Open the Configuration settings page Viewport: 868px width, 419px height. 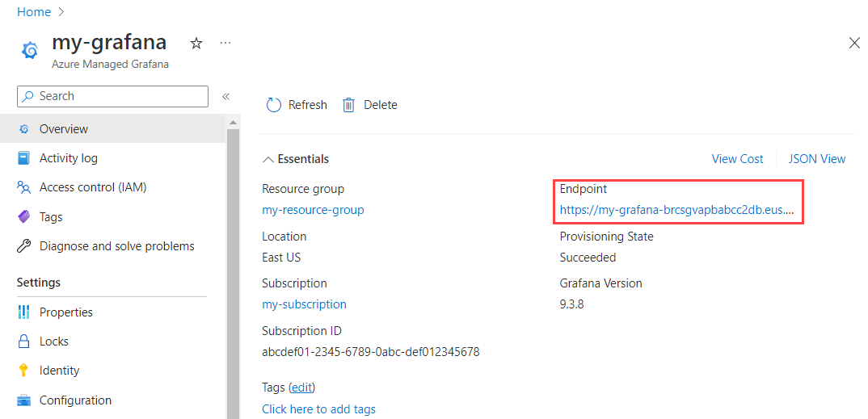(x=75, y=400)
